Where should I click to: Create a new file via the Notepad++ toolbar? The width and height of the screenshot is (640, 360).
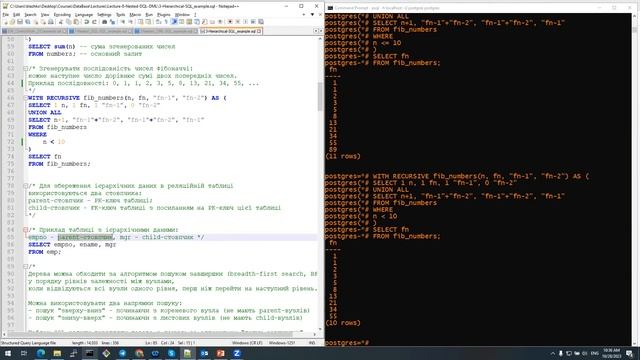coord(5,22)
